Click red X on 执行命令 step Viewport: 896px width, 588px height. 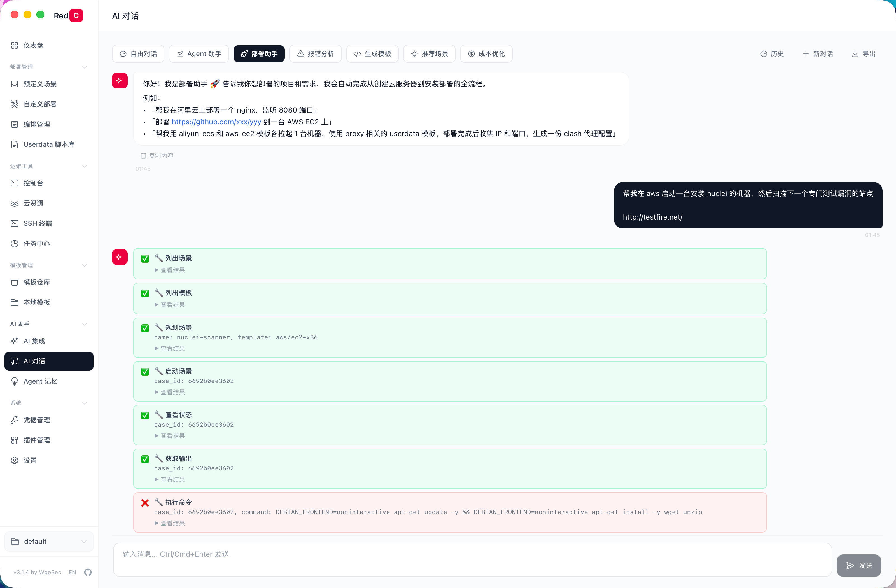145,503
